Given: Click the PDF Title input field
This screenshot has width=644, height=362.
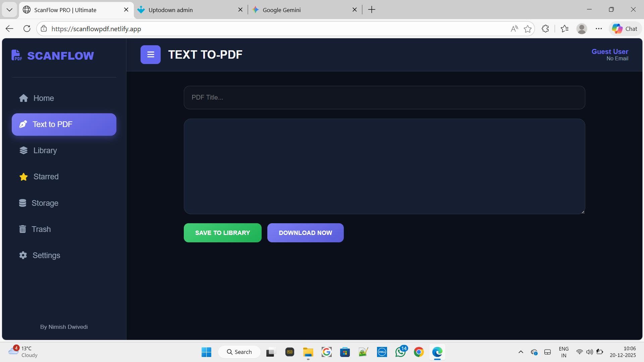Looking at the screenshot, I should point(384,98).
